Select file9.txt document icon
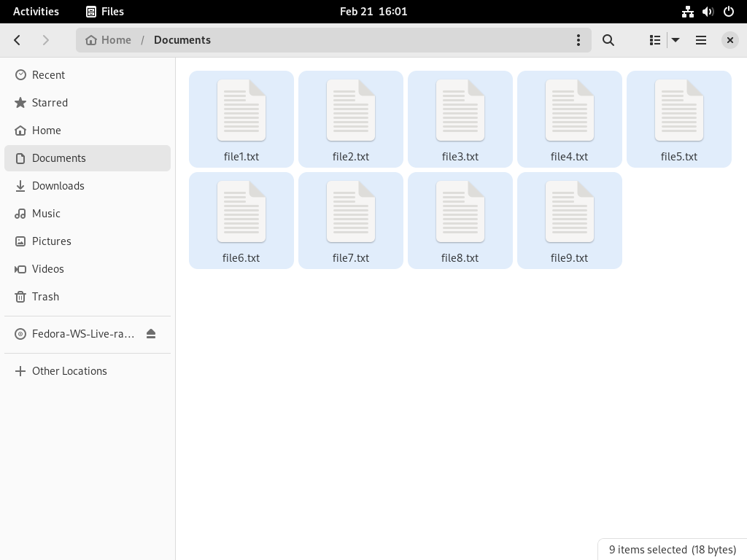 click(570, 212)
